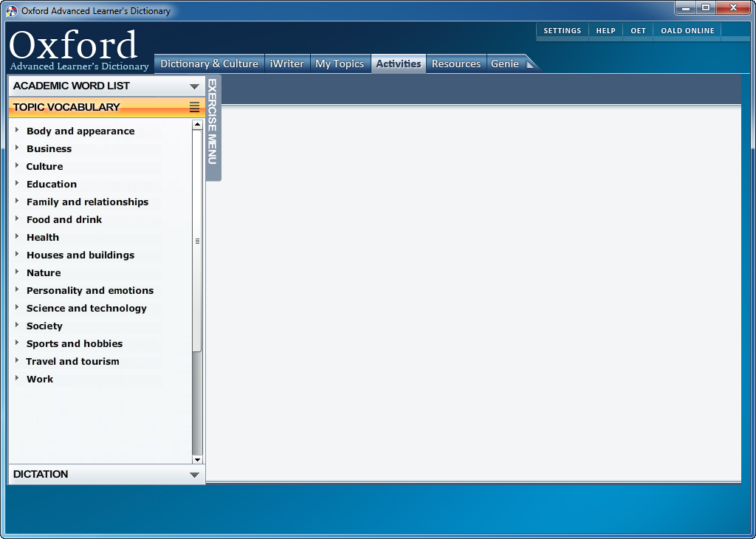Switch to the Resources tab
The image size is (756, 539).
click(x=456, y=64)
